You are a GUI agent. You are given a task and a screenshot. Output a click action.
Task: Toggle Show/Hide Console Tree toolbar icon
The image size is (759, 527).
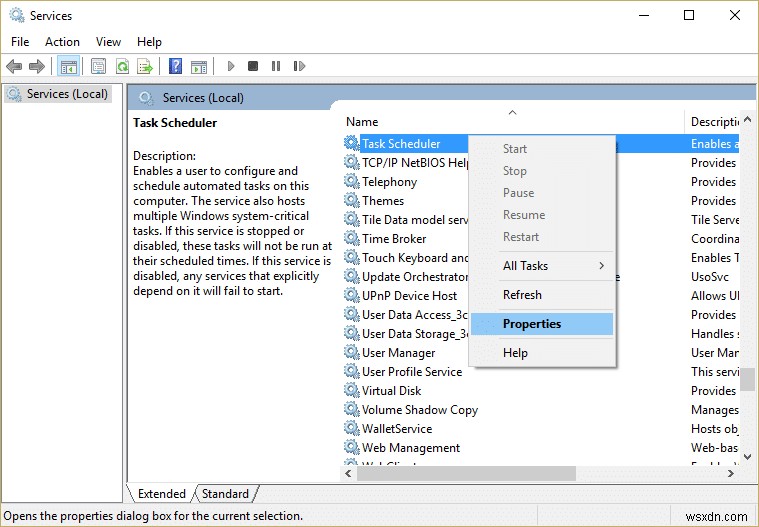68,66
